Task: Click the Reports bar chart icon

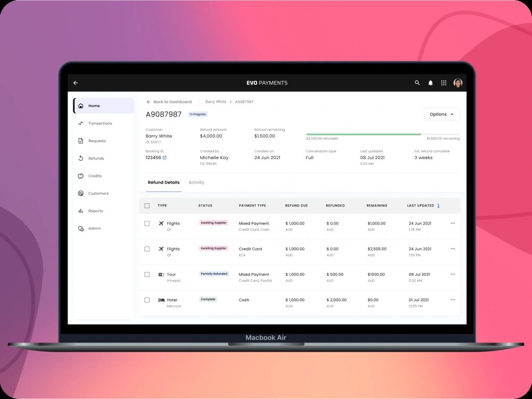Action: 81,211
